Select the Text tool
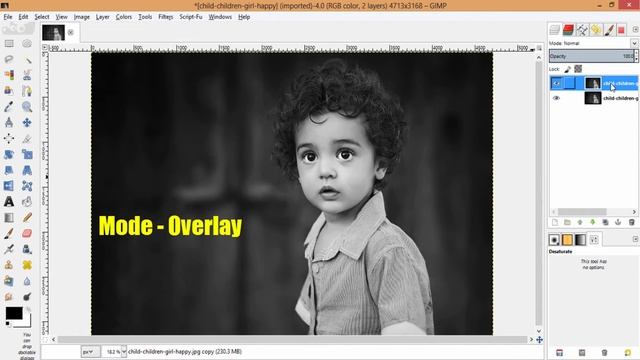 pyautogui.click(x=9, y=202)
